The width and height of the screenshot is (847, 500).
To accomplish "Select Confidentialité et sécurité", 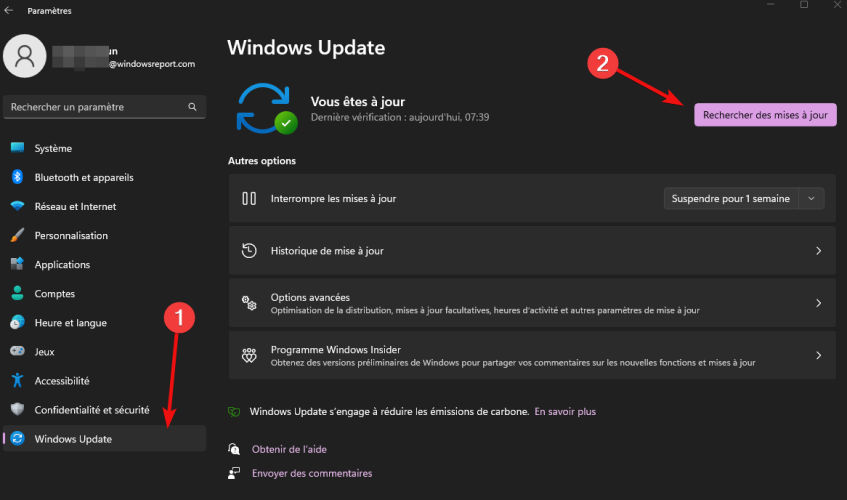I will click(x=104, y=410).
